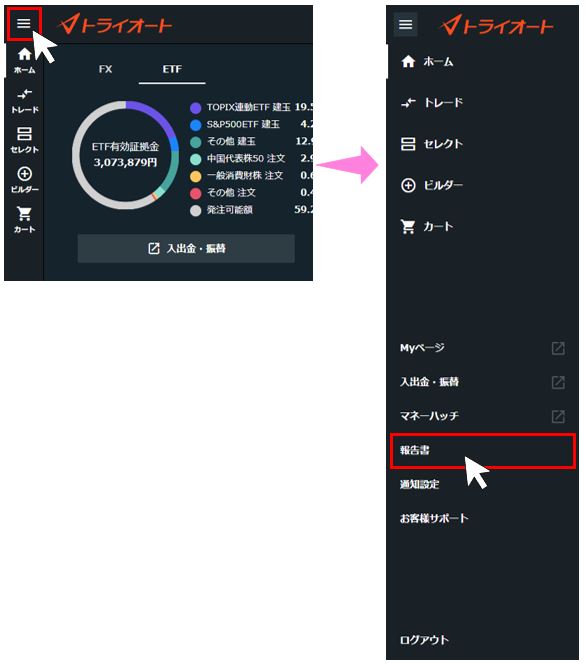Viewport: 585px width, 665px height.
Task: Click external-link icon beside Myページ
Action: (558, 348)
